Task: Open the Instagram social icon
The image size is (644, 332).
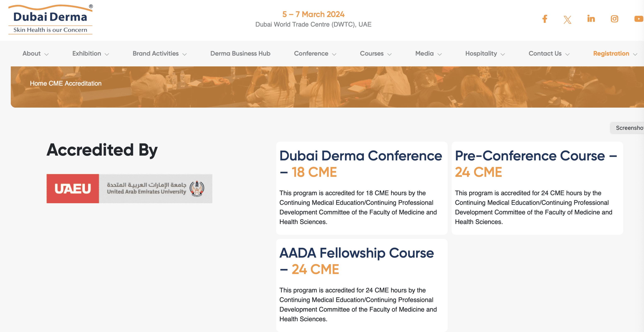Action: (x=615, y=19)
